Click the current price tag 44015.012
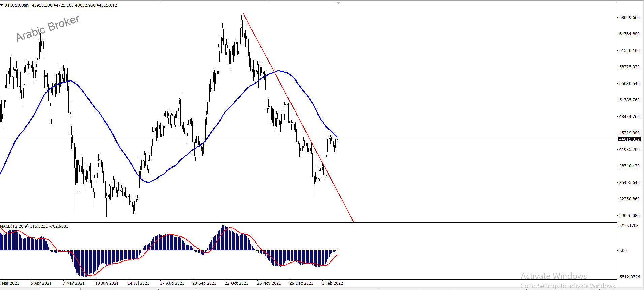The image size is (644, 290). coord(630,139)
